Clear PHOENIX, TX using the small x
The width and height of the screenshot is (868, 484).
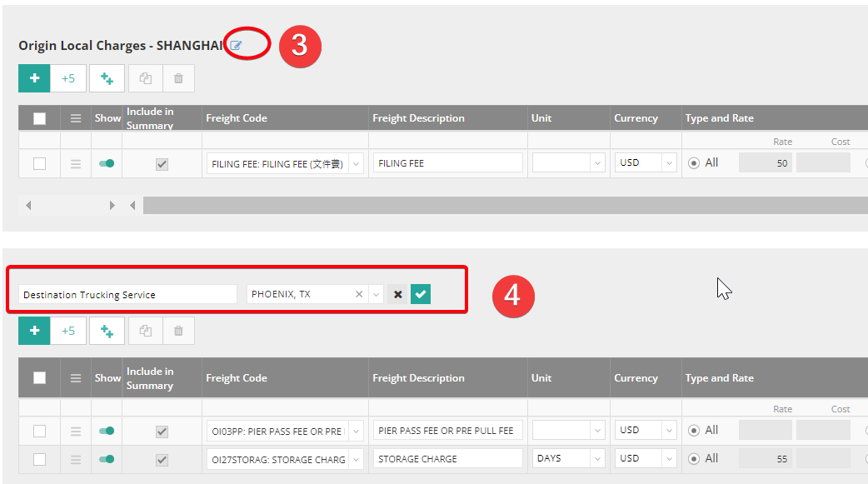click(358, 294)
